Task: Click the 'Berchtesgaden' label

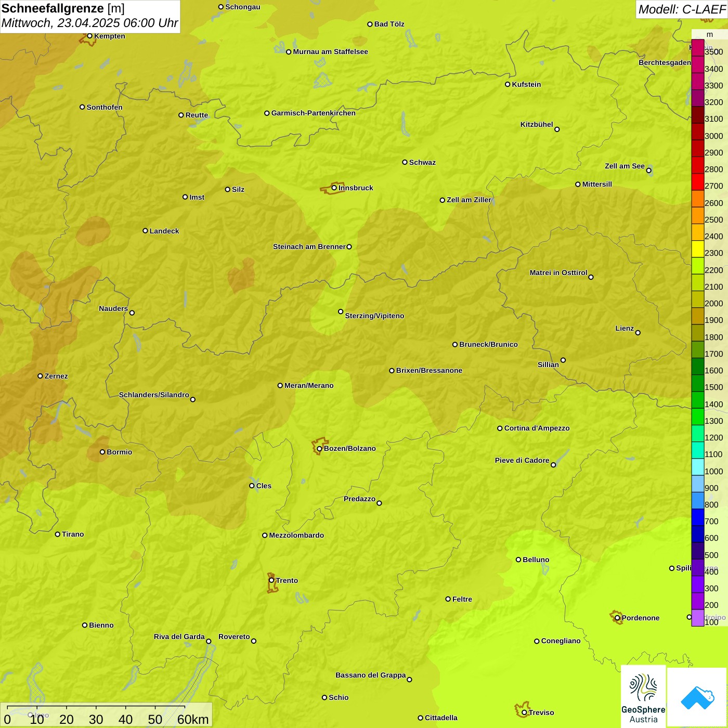Action: point(665,62)
